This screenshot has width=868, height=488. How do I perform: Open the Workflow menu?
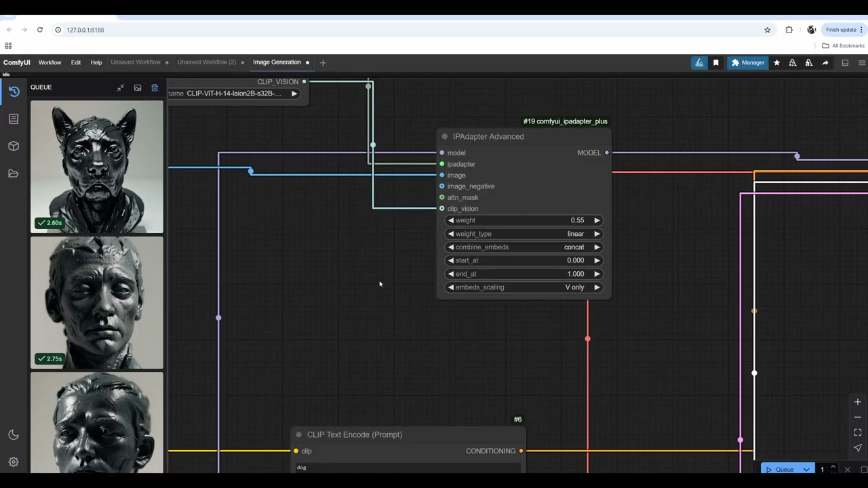click(50, 62)
